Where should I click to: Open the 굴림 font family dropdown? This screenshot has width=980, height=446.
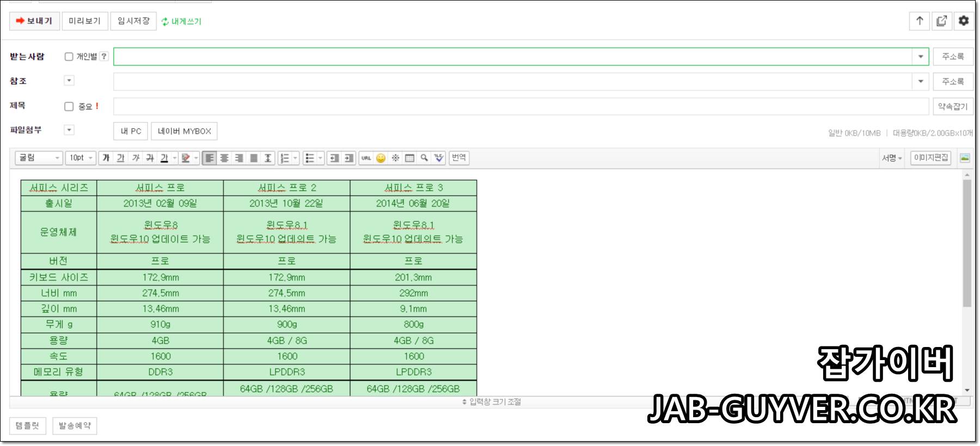click(x=39, y=158)
